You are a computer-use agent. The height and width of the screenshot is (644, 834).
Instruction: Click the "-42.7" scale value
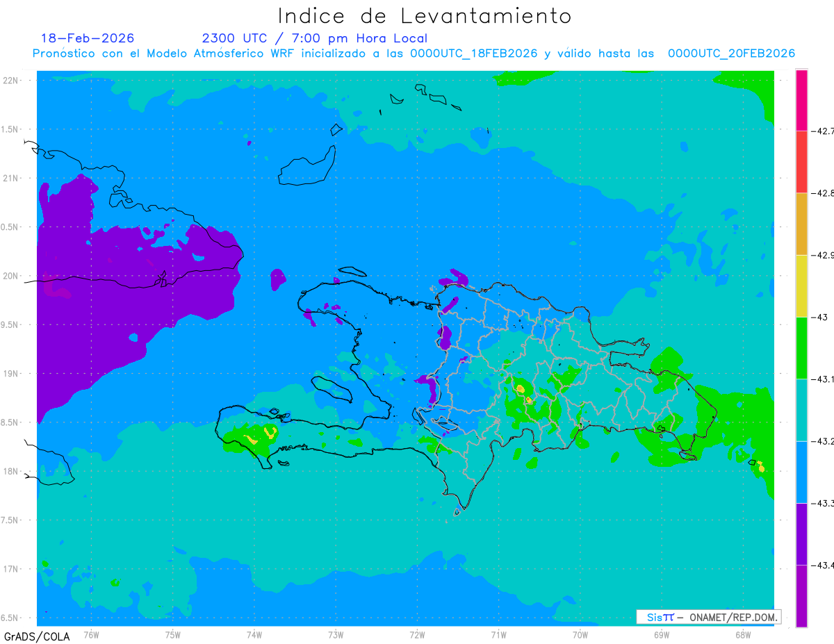pyautogui.click(x=822, y=131)
